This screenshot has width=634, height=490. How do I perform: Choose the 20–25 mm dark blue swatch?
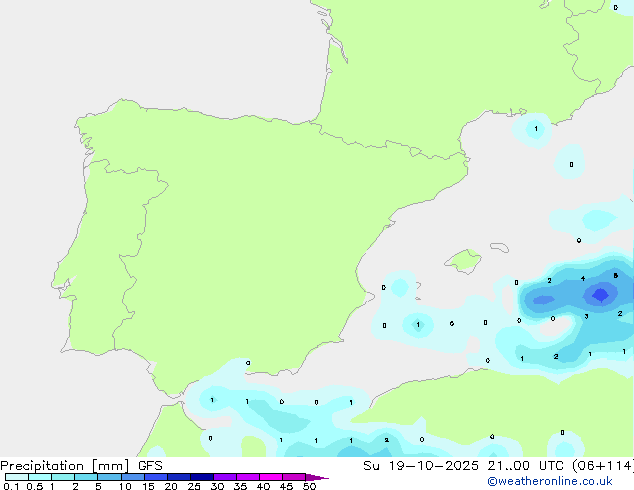(179, 477)
